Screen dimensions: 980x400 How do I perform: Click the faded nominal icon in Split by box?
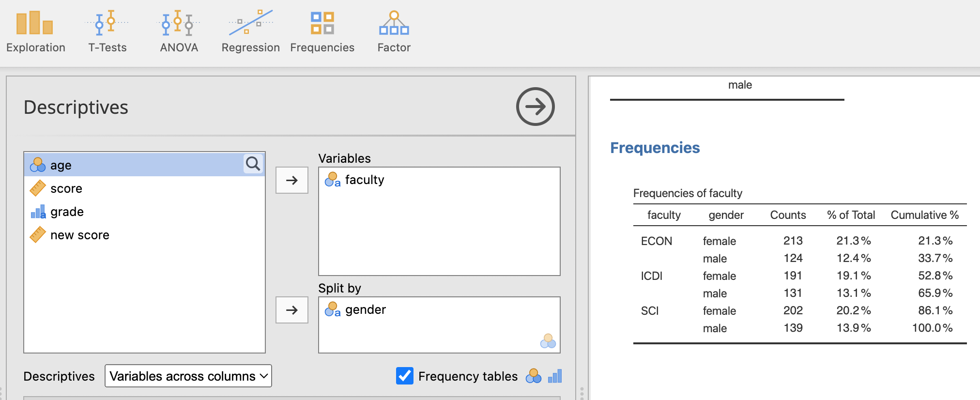click(548, 341)
